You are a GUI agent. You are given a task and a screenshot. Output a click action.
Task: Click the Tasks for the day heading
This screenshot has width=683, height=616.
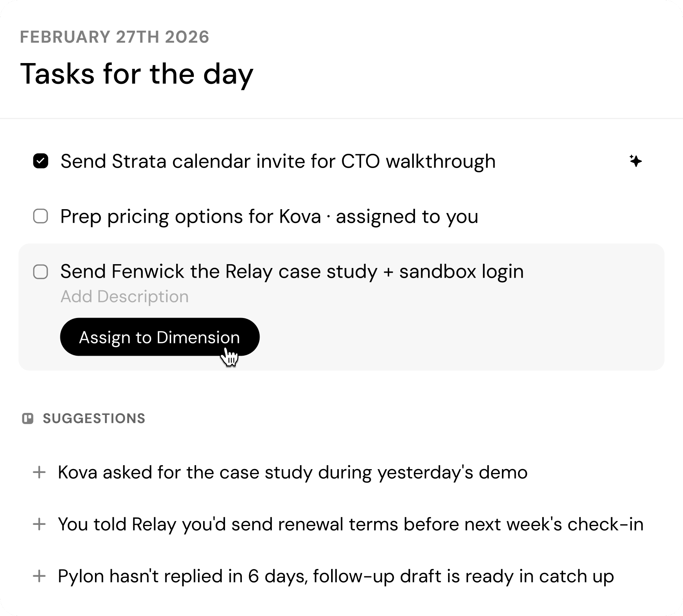[137, 73]
